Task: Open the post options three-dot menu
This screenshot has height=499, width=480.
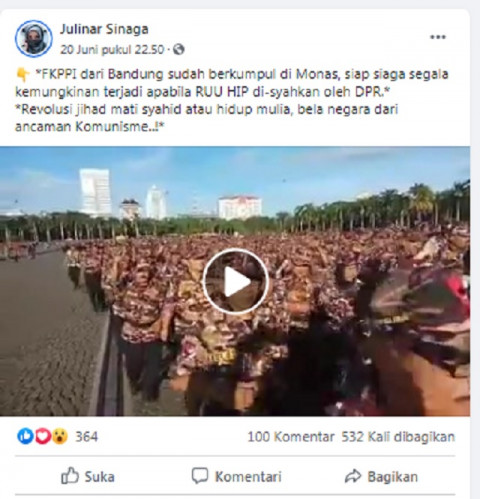Action: coord(438,37)
